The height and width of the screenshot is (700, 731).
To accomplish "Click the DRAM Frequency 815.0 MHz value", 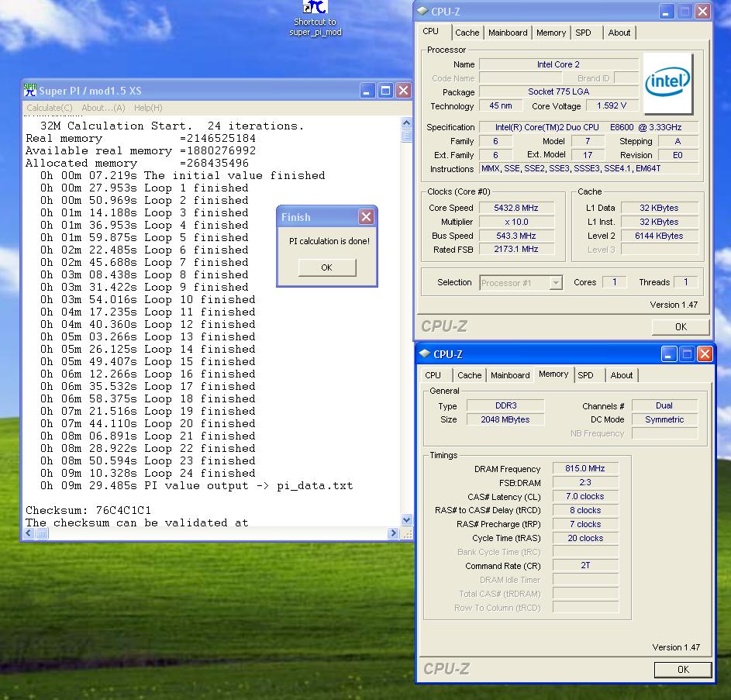I will [x=585, y=468].
